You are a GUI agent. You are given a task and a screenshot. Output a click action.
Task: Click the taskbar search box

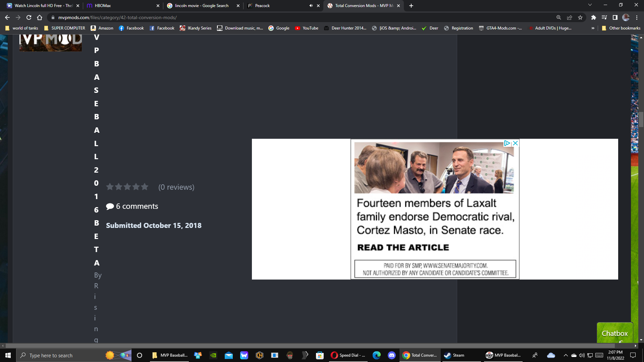click(74, 355)
